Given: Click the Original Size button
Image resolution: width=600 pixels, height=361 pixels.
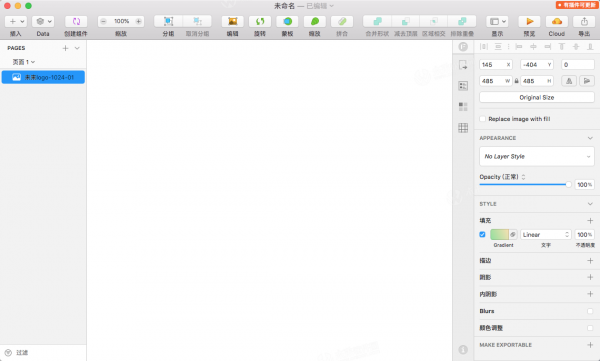Looking at the screenshot, I should (x=537, y=97).
